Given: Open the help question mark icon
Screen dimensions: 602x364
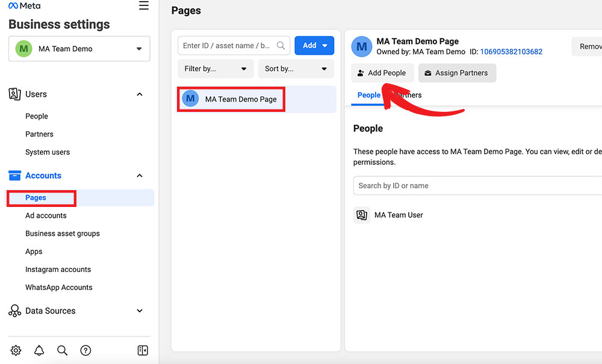Looking at the screenshot, I should pyautogui.click(x=85, y=350).
